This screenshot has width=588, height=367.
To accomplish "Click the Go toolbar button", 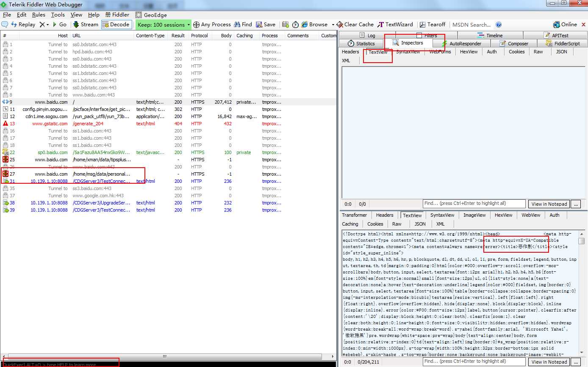I will coord(60,25).
